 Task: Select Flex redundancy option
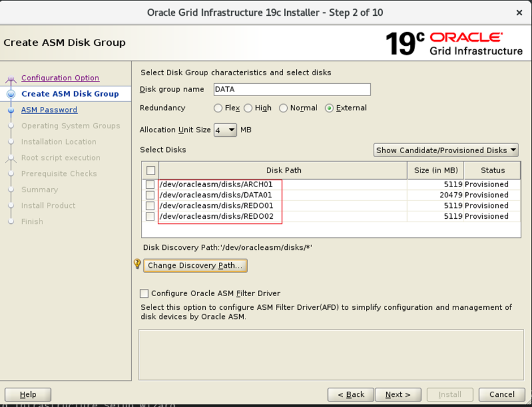point(218,108)
